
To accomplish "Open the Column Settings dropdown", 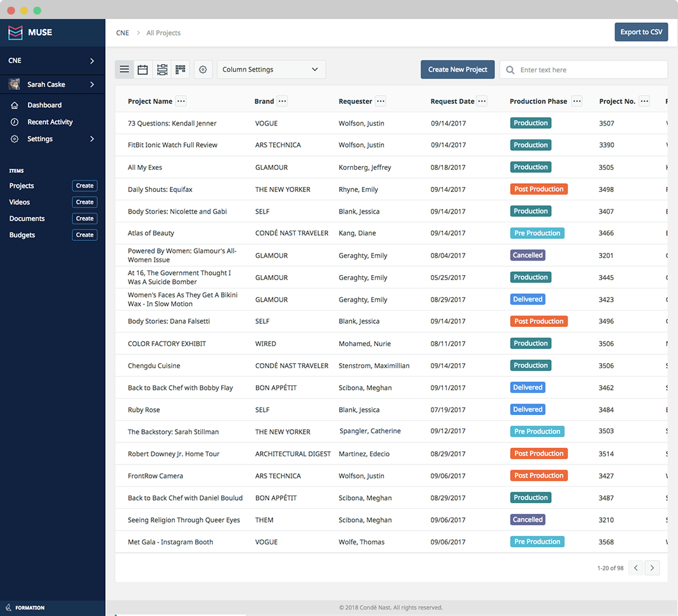I will (x=271, y=69).
